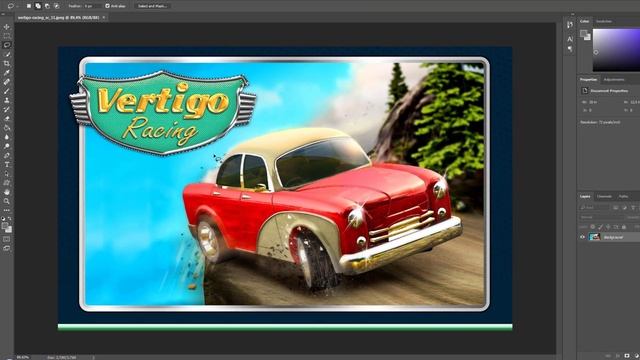
Task: Select the Dodge tool
Action: [7, 146]
